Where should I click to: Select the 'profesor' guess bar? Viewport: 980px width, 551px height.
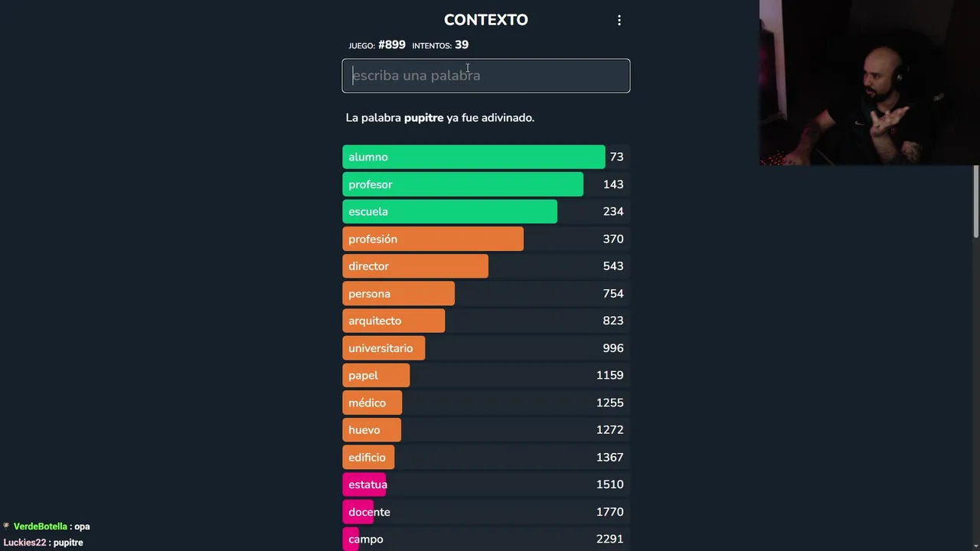coord(485,184)
